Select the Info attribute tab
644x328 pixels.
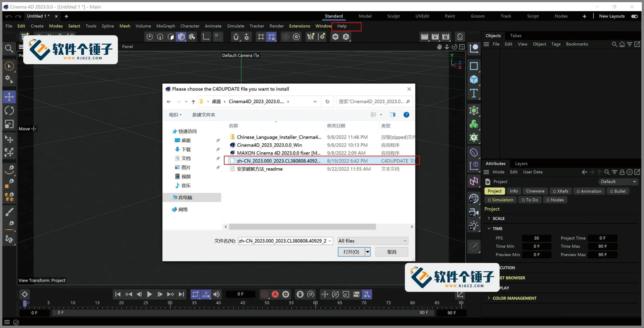point(514,191)
